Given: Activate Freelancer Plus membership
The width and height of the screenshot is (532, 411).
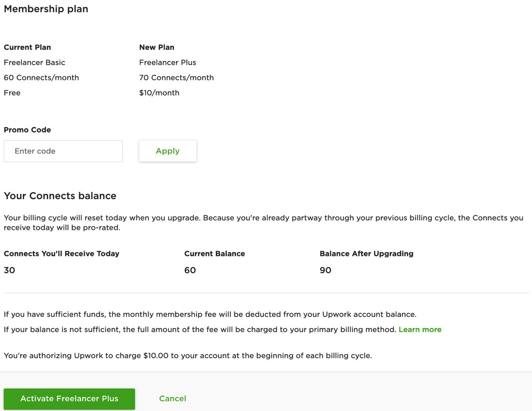Looking at the screenshot, I should (69, 399).
